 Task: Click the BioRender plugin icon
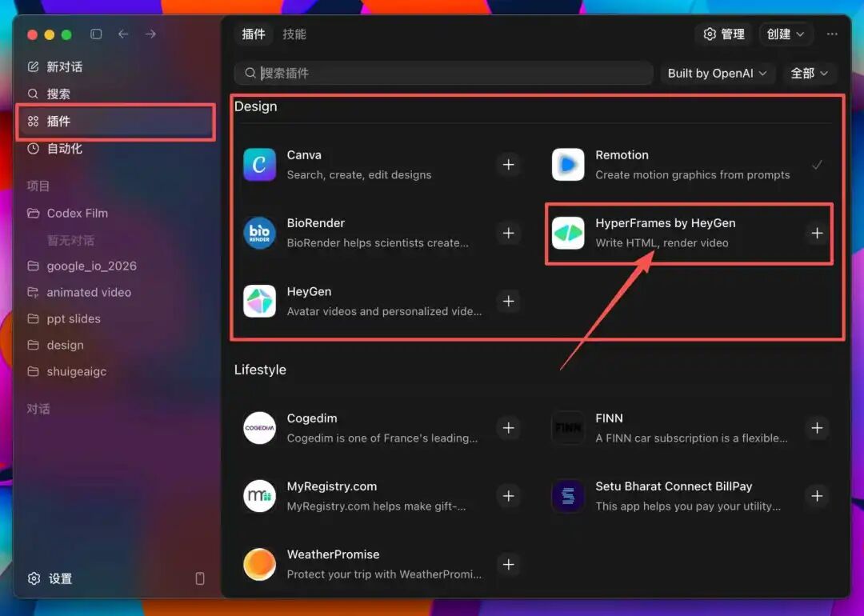(x=259, y=233)
